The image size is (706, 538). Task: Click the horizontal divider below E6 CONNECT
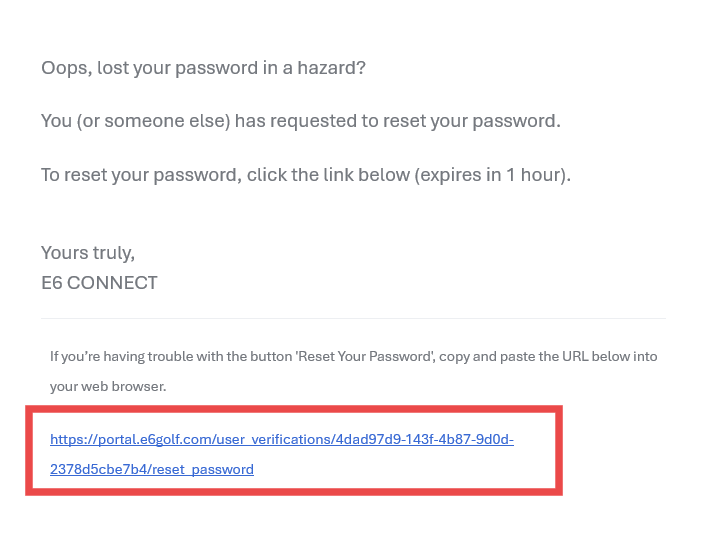pos(353,318)
